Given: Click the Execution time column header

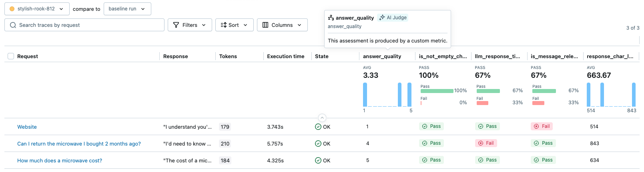Looking at the screenshot, I should tap(285, 56).
